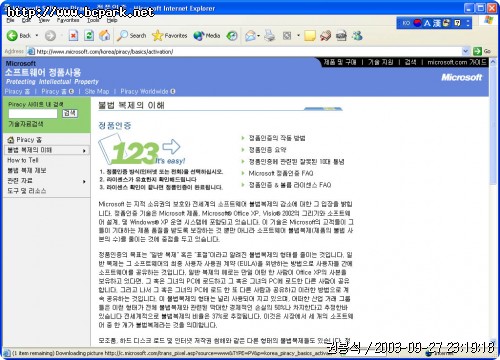500x360 pixels.
Task: Open the Favorites pane with the star icon
Action: (x=170, y=35)
